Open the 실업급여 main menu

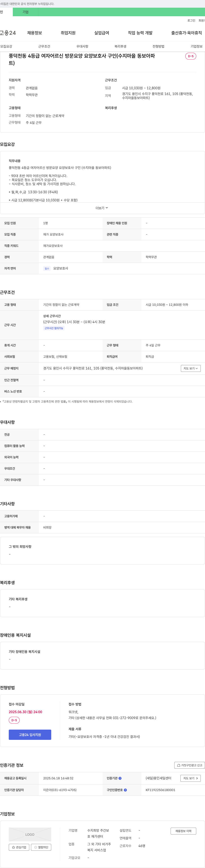point(102,33)
